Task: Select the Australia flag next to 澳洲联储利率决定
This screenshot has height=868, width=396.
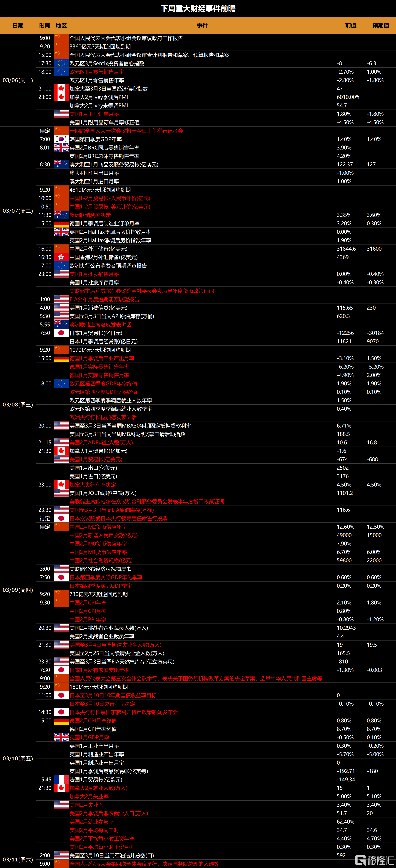Action: 61,215
